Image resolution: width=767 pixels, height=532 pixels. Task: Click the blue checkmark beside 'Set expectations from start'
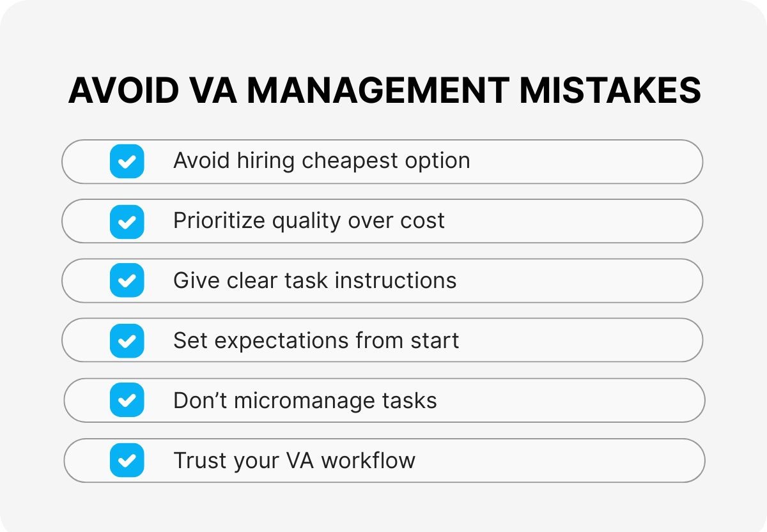pyautogui.click(x=127, y=340)
